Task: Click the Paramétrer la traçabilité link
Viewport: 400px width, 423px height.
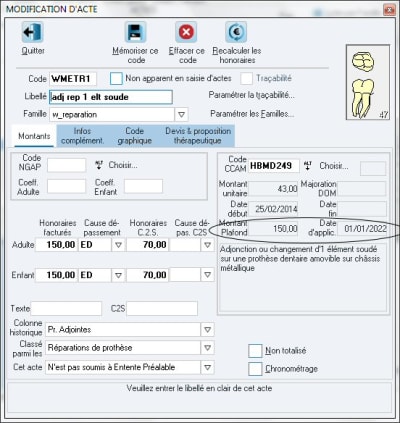Action: [x=252, y=95]
